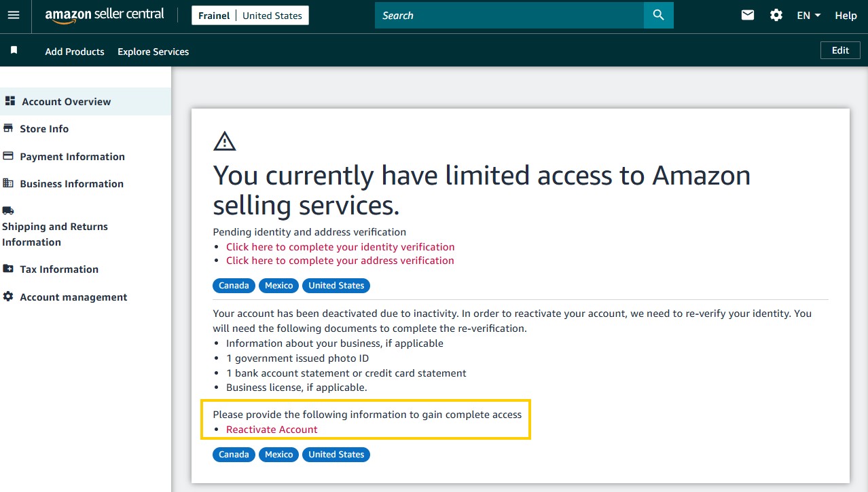Viewport: 868px width, 492px height.
Task: Click the Shipping truck icon
Action: 8,210
